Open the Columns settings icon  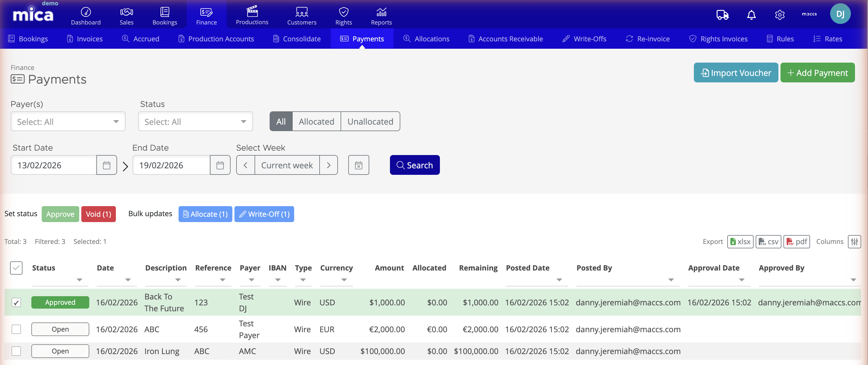854,242
